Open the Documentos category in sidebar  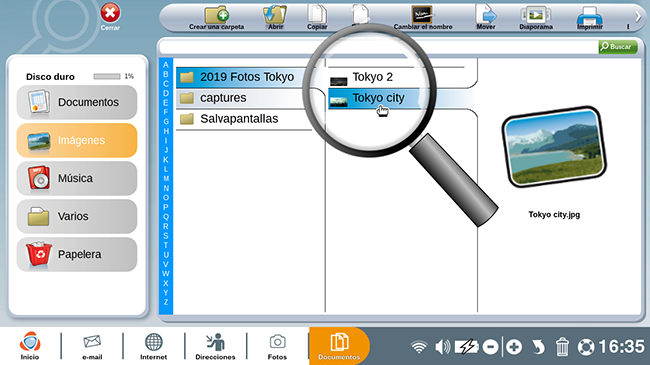77,102
